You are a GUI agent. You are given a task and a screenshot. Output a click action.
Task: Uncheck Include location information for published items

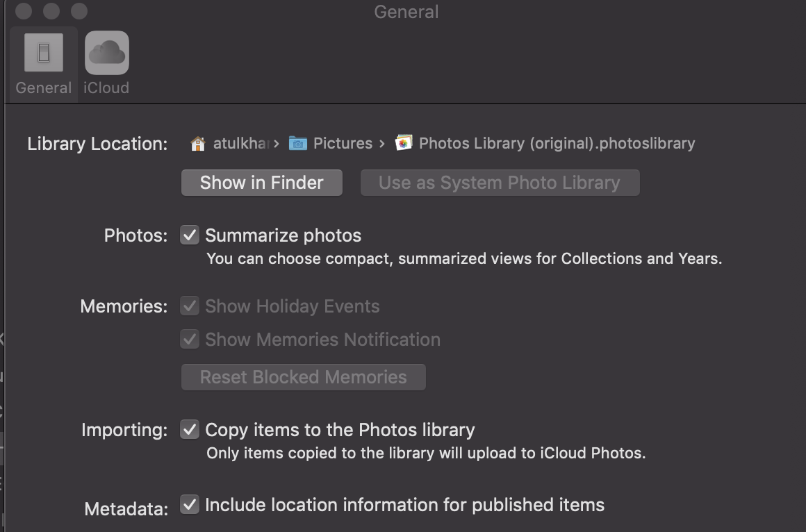coord(190,504)
